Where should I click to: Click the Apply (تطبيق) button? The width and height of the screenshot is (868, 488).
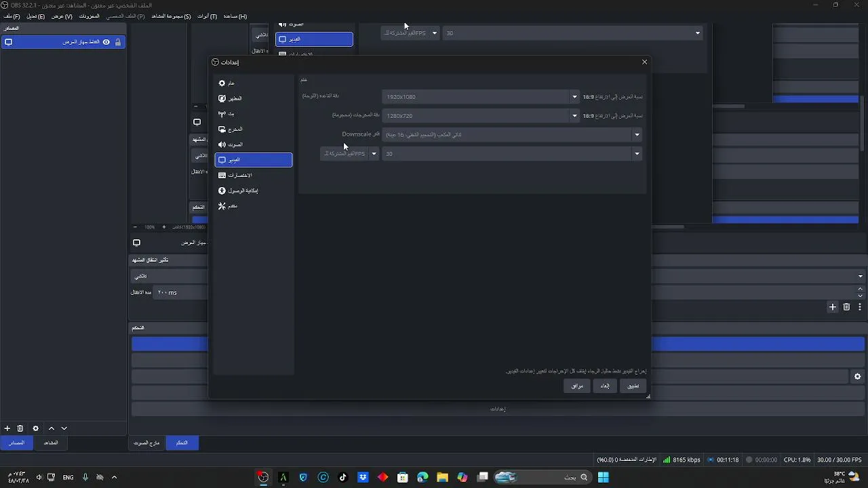pyautogui.click(x=633, y=386)
